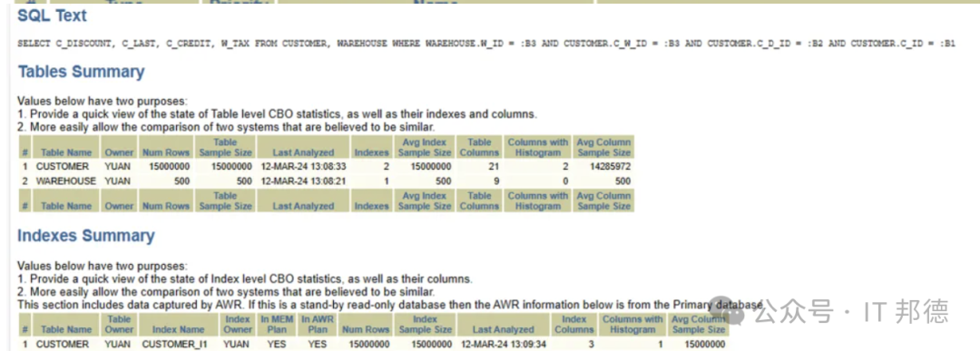
Task: Click CUSTOMER in the Tables Summary table
Action: pos(63,167)
